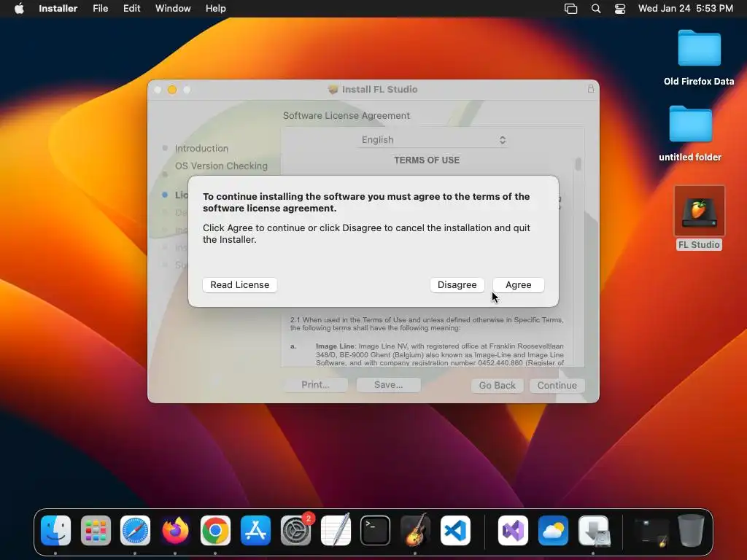Screen dimensions: 747x560
Task: Open Control Center in the menu bar
Action: 620,9
